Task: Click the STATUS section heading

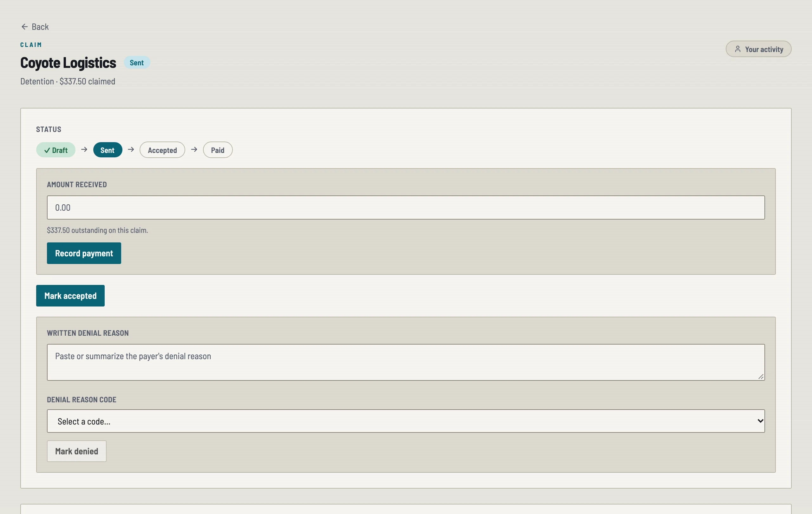Action: click(49, 129)
